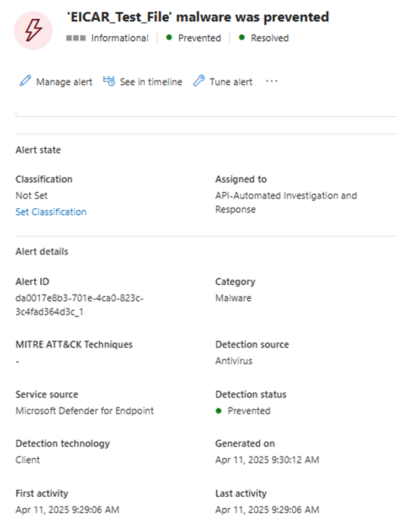Click the Prevented dot under Detection status

pyautogui.click(x=219, y=411)
